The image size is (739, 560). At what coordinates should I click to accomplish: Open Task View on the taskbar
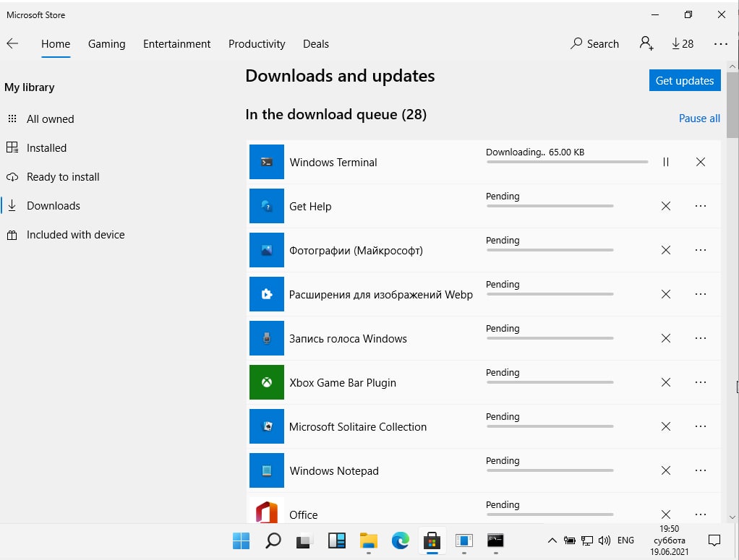[x=304, y=541]
